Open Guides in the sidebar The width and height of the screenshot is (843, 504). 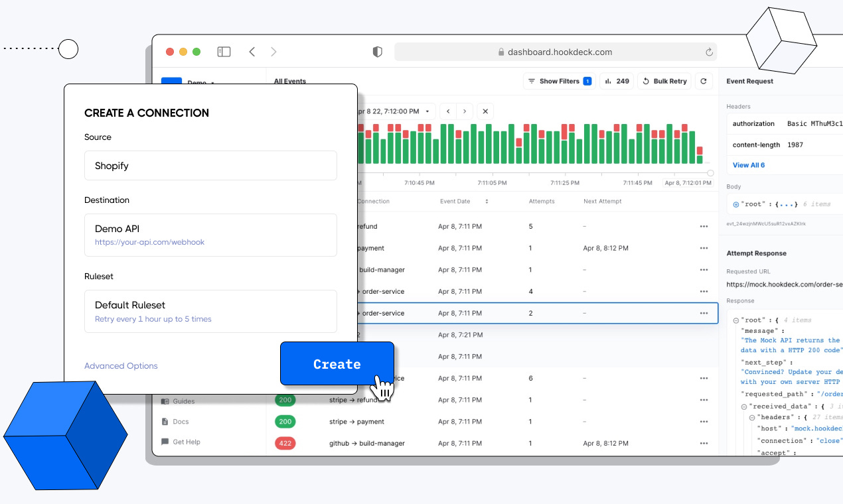pos(184,401)
